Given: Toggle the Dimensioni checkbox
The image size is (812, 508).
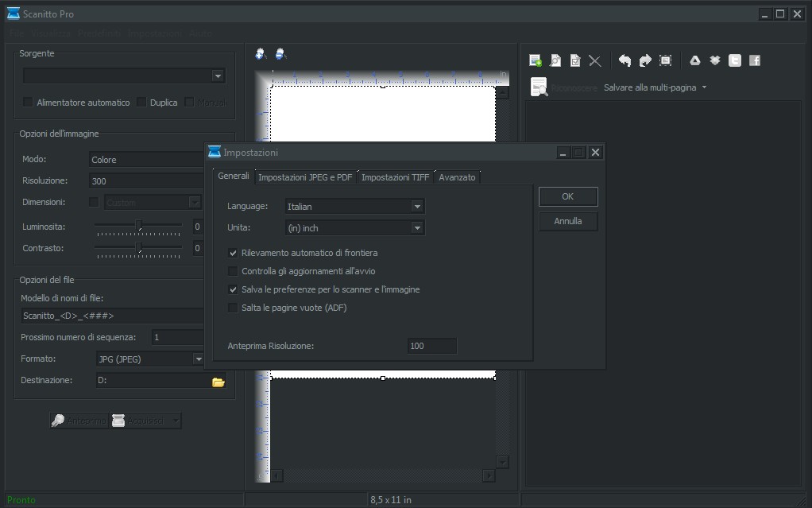Looking at the screenshot, I should click(94, 202).
